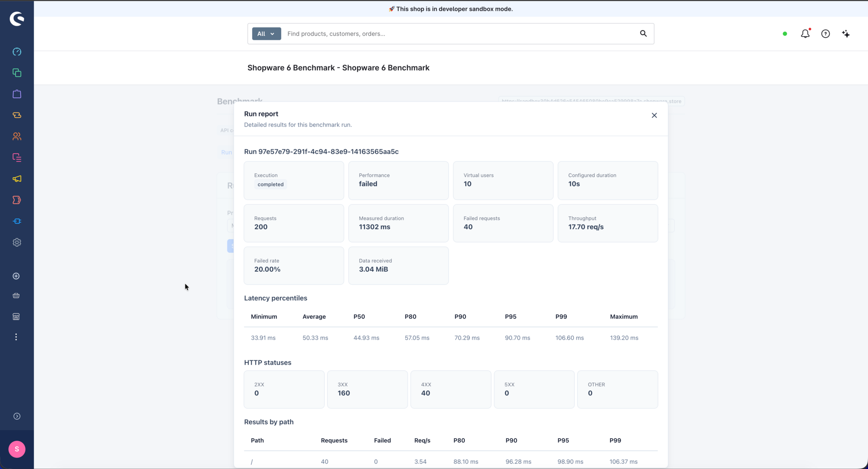The width and height of the screenshot is (868, 469).
Task: Open the three-dot more menu in sidebar
Action: (16, 337)
